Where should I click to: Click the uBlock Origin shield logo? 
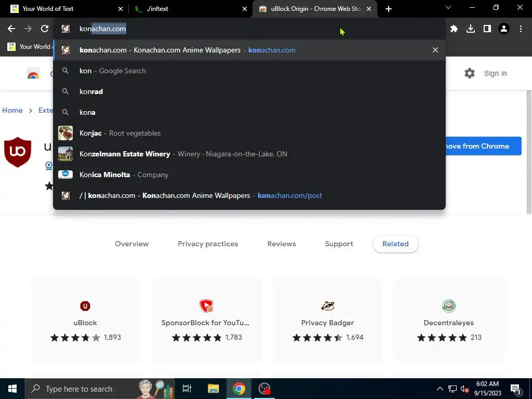click(18, 152)
